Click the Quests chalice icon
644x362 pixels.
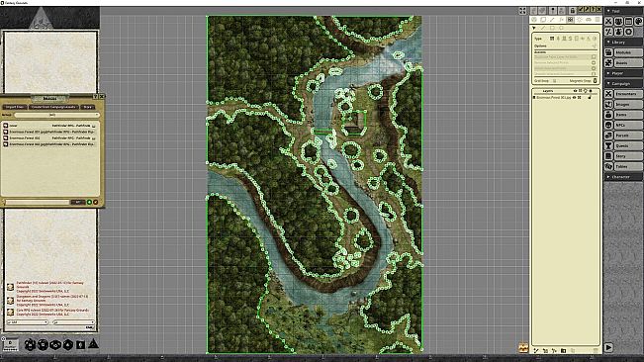[x=608, y=145]
